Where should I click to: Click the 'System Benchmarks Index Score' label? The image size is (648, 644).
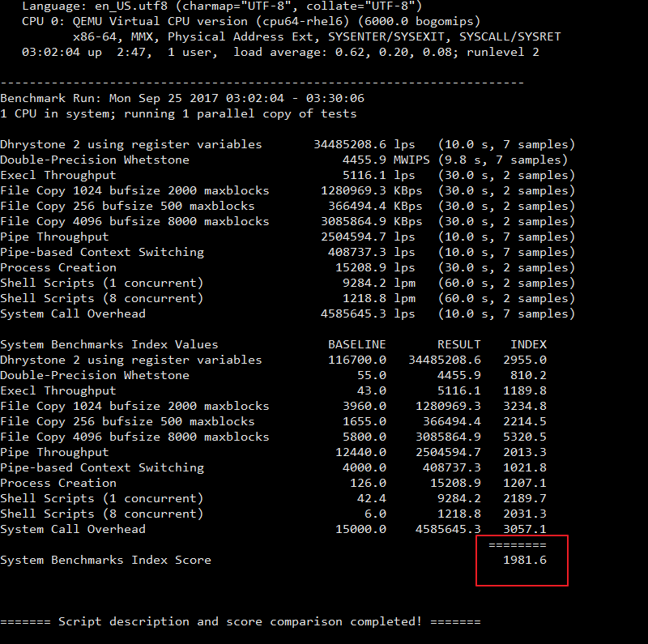tap(106, 560)
